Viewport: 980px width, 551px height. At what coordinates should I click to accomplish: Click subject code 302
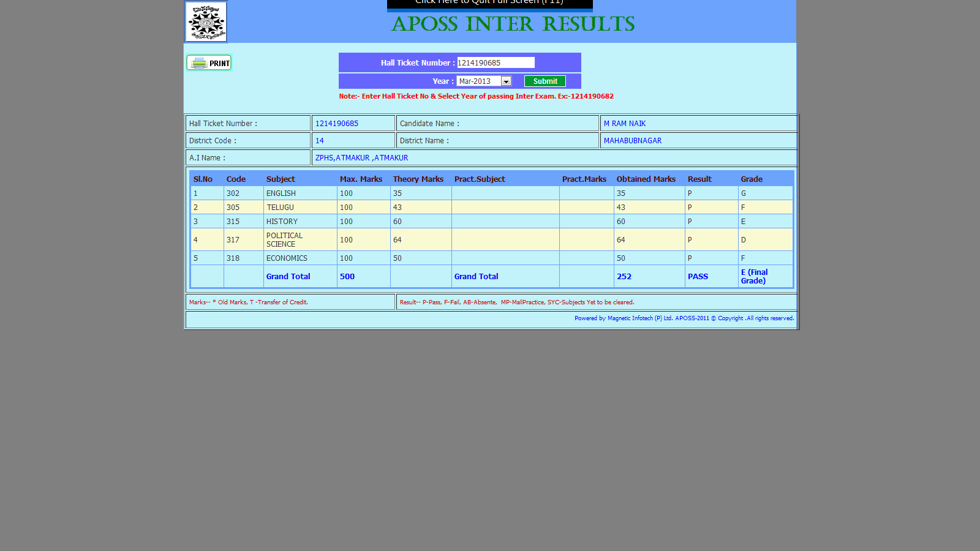(233, 193)
